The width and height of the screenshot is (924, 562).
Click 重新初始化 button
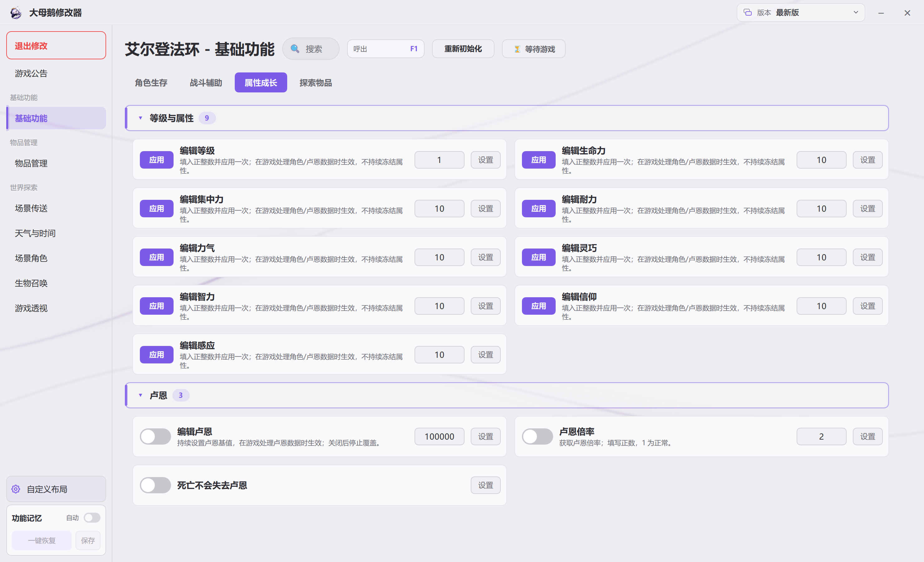[463, 49]
